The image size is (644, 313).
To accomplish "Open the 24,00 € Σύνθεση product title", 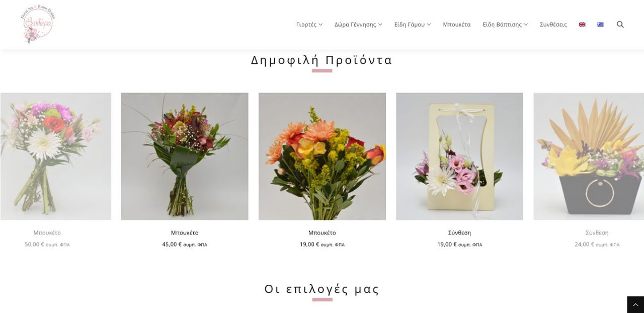I will point(597,232).
